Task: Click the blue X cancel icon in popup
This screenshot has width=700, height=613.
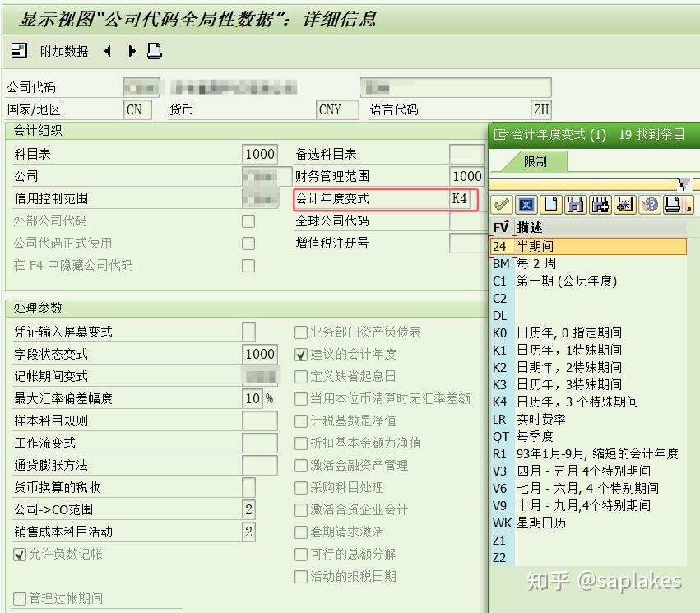Action: point(526,204)
